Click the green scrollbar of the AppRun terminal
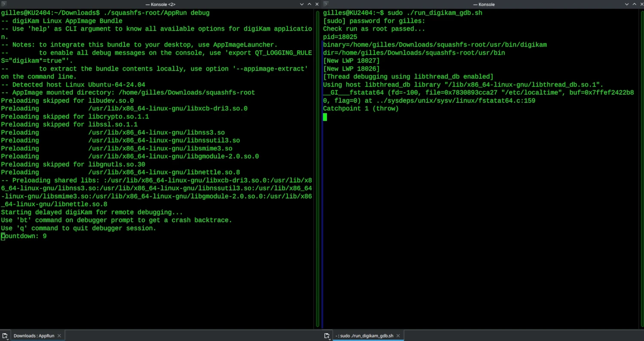644x341 pixels. [x=317, y=172]
